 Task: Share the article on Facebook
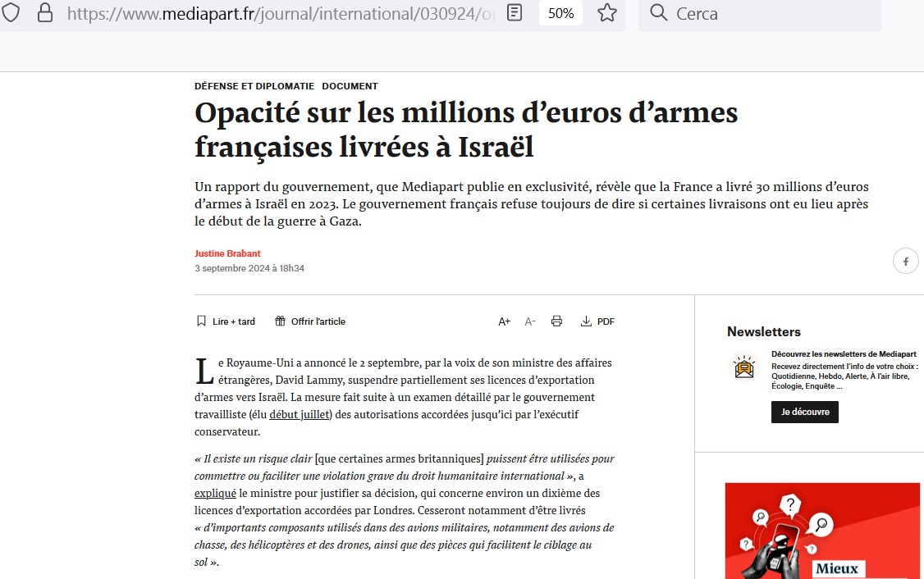point(905,262)
